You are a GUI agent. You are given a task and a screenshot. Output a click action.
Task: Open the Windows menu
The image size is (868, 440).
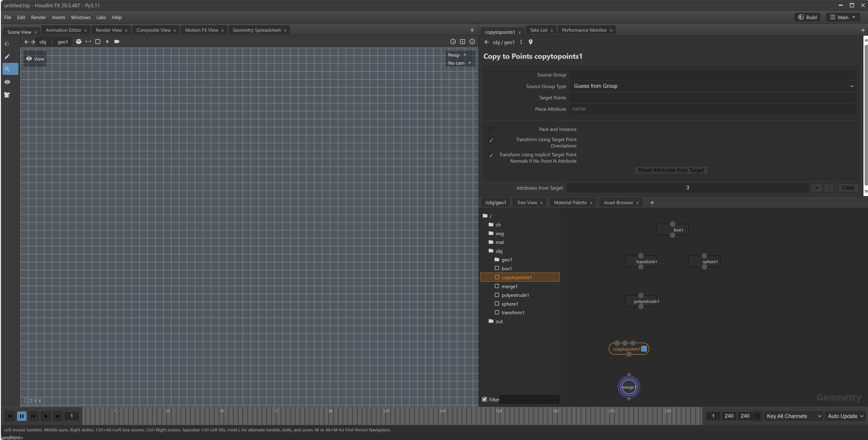click(81, 17)
